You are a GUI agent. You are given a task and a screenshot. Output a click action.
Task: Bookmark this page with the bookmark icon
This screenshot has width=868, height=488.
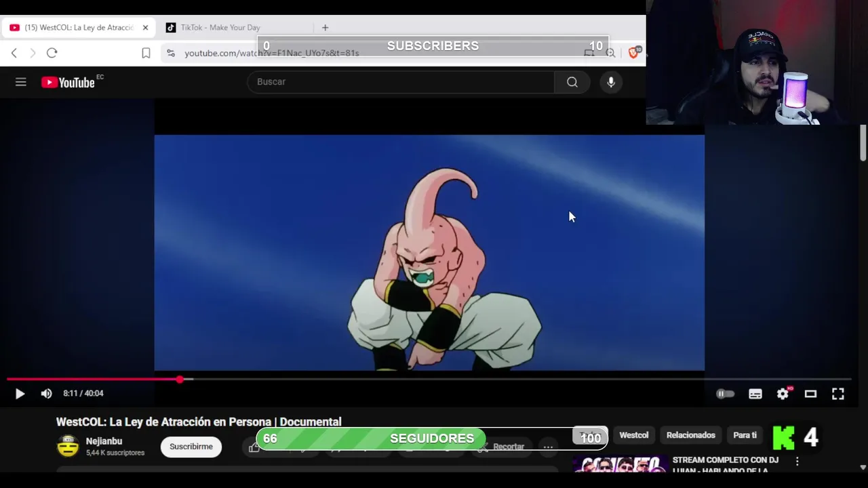[x=146, y=53]
